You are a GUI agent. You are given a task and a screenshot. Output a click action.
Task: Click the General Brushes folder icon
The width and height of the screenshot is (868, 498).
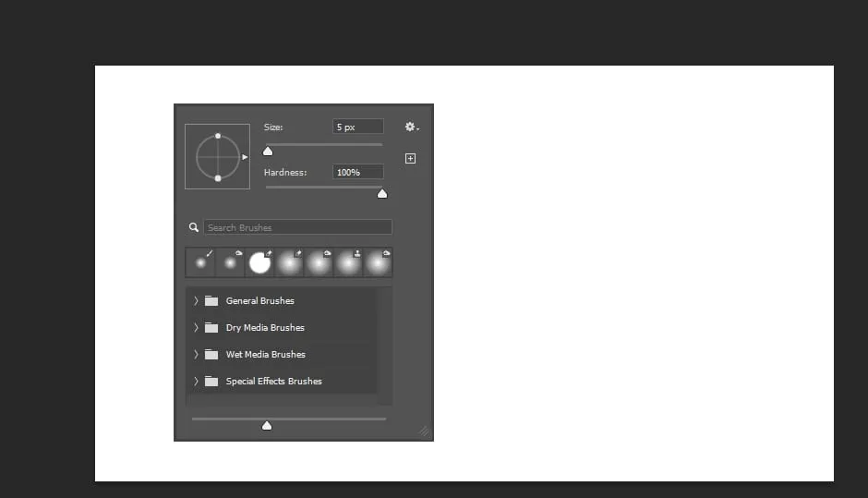(x=211, y=301)
